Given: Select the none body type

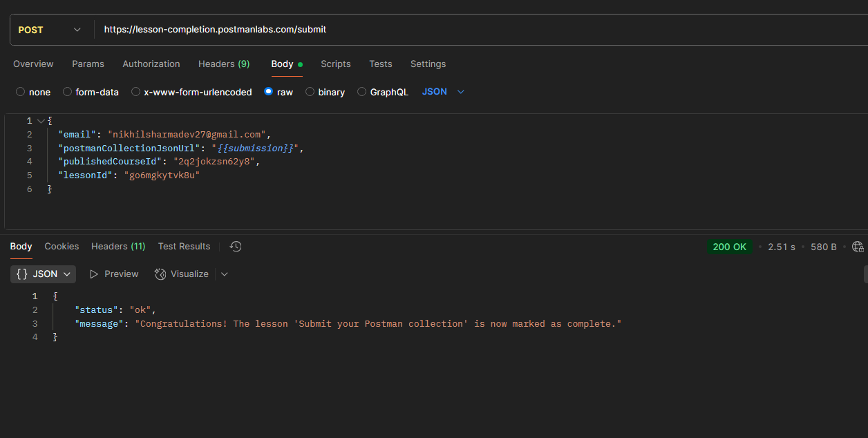Looking at the screenshot, I should [x=33, y=92].
